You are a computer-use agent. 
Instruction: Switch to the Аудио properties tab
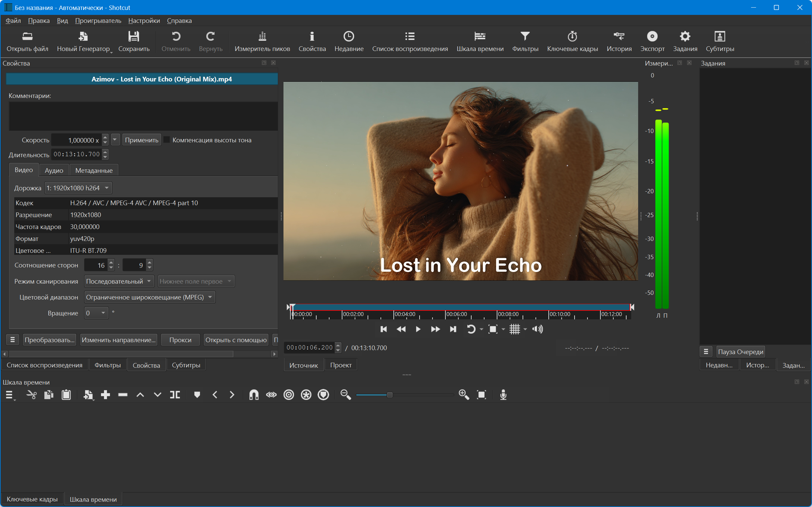coord(54,170)
